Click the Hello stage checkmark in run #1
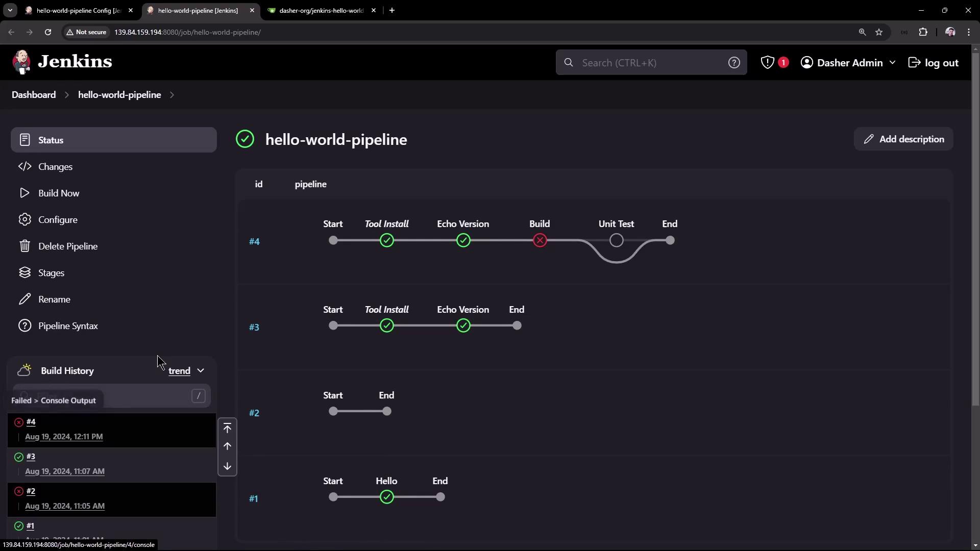 386,497
